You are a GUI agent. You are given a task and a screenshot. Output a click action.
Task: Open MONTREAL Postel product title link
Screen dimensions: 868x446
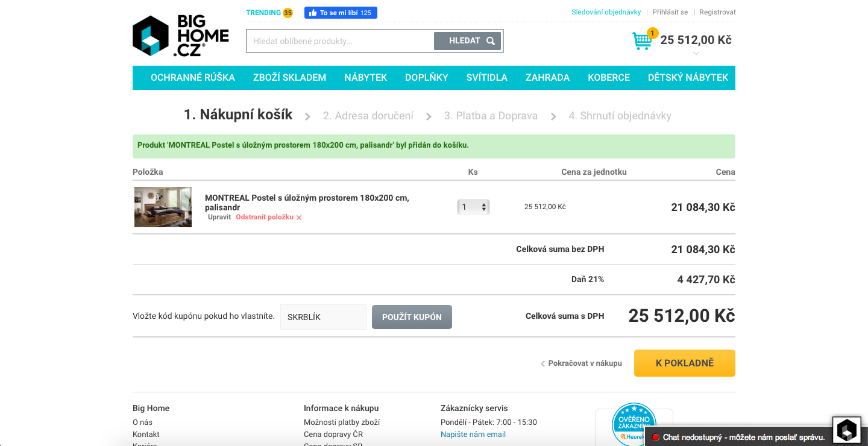click(x=307, y=203)
